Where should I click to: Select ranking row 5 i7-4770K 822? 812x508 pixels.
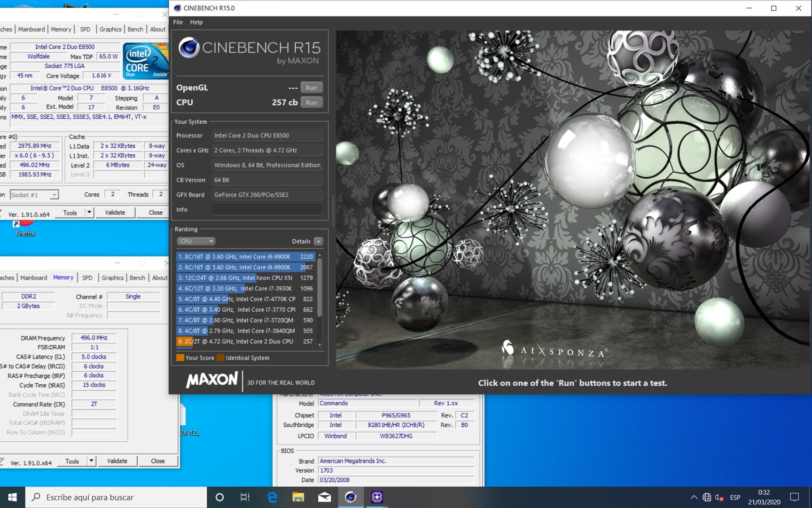pos(245,299)
